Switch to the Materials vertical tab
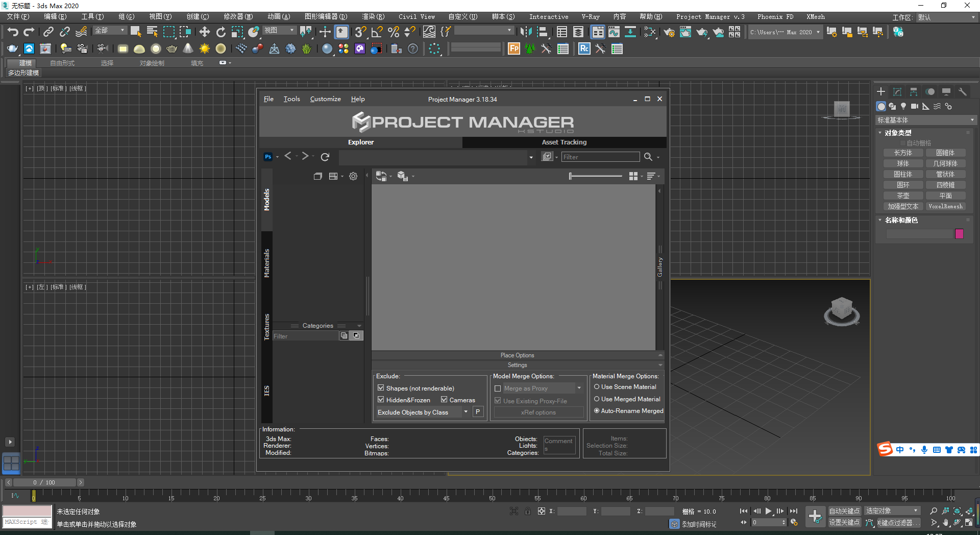 click(266, 263)
